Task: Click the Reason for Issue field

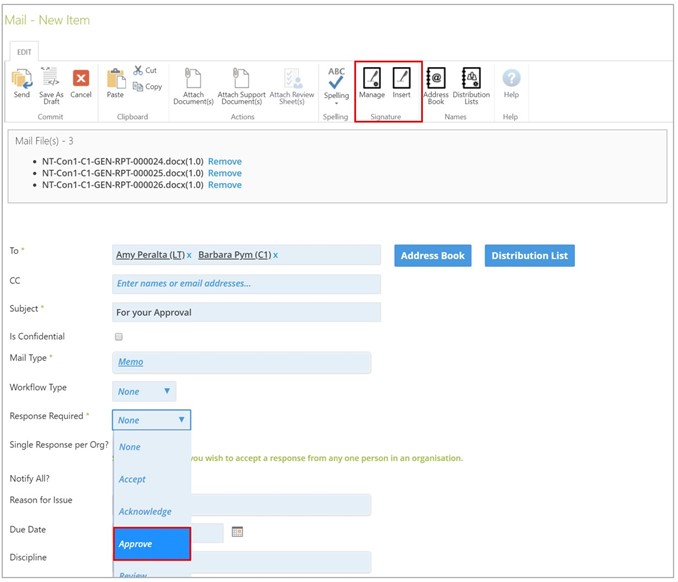Action: (281, 505)
